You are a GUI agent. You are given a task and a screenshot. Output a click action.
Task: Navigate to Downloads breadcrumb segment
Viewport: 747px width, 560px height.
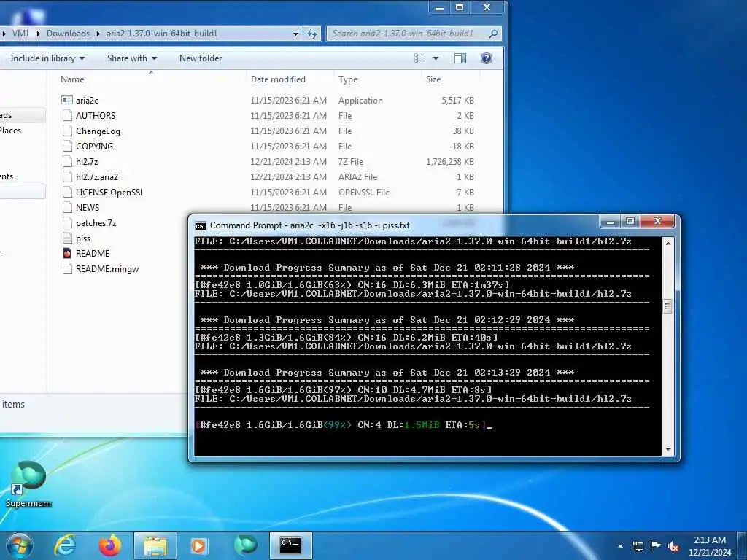point(68,34)
